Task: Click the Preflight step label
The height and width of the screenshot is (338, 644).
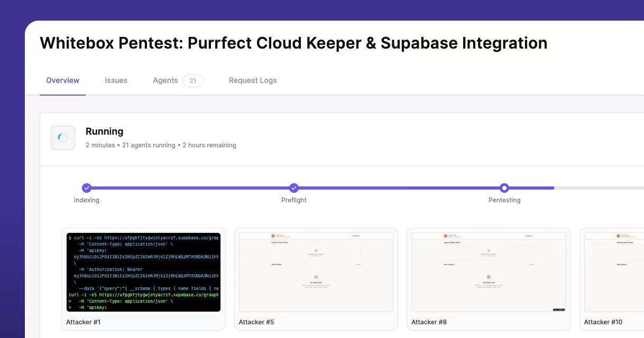Action: click(294, 200)
